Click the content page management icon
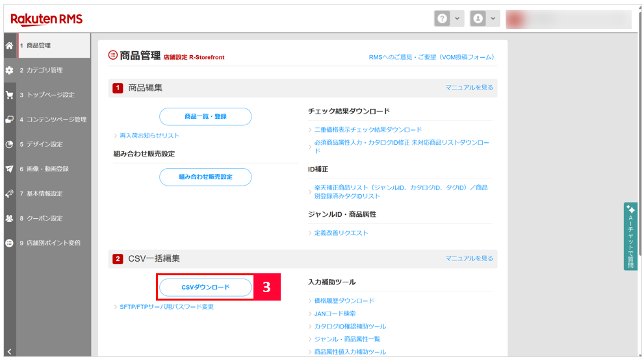 click(9, 119)
